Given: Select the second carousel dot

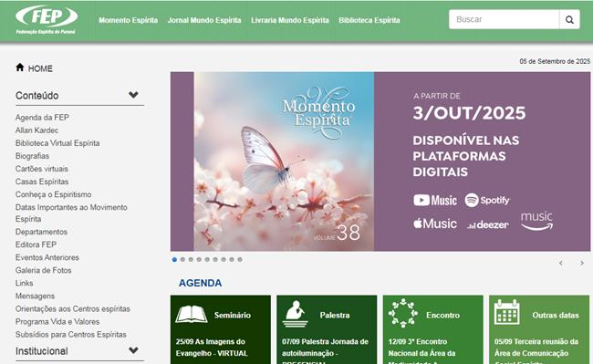Looking at the screenshot, I should (182, 260).
